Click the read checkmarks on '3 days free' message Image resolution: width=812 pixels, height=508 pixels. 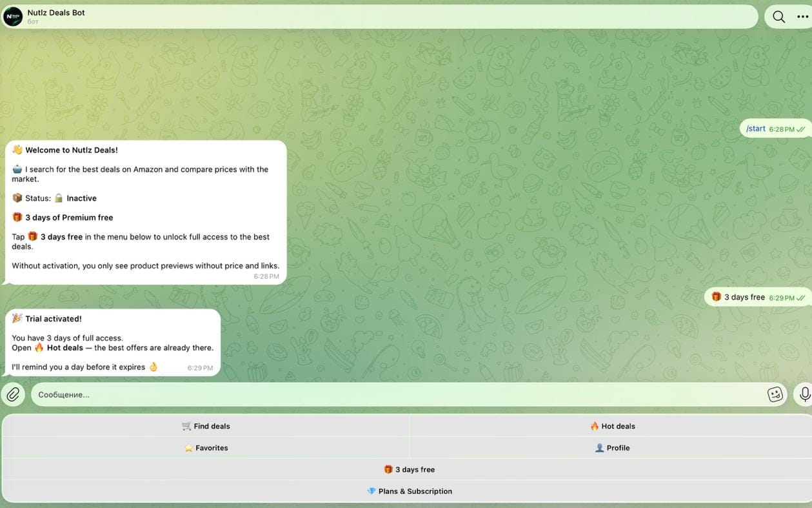click(801, 298)
